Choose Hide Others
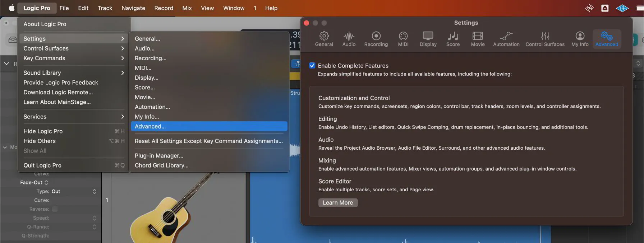Screen dimensions: 644x243 pyautogui.click(x=73, y=141)
